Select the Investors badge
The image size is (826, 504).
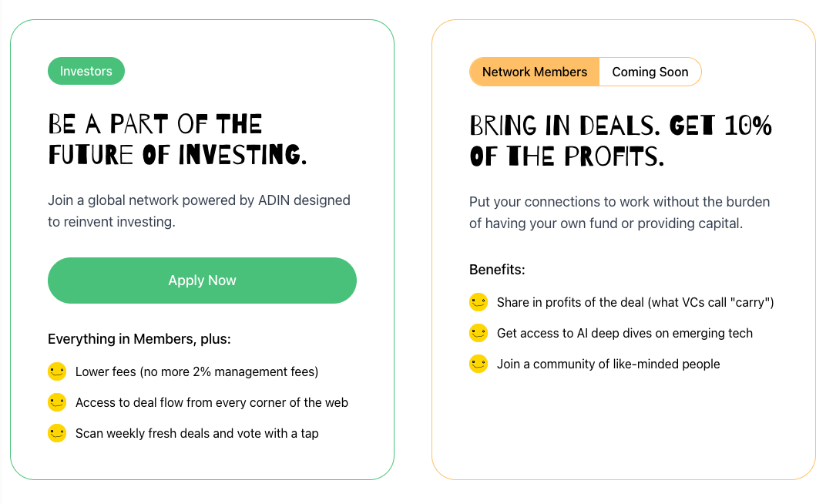86,71
